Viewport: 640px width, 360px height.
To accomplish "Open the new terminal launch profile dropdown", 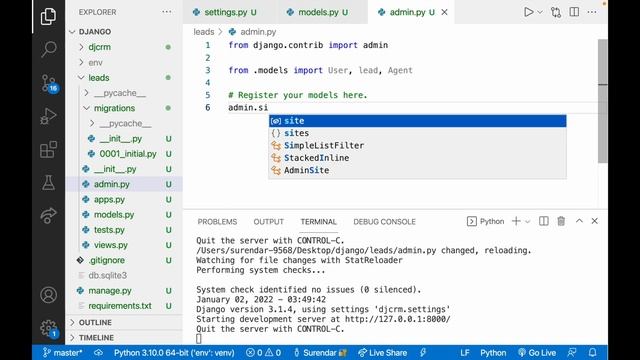I will coord(528,222).
